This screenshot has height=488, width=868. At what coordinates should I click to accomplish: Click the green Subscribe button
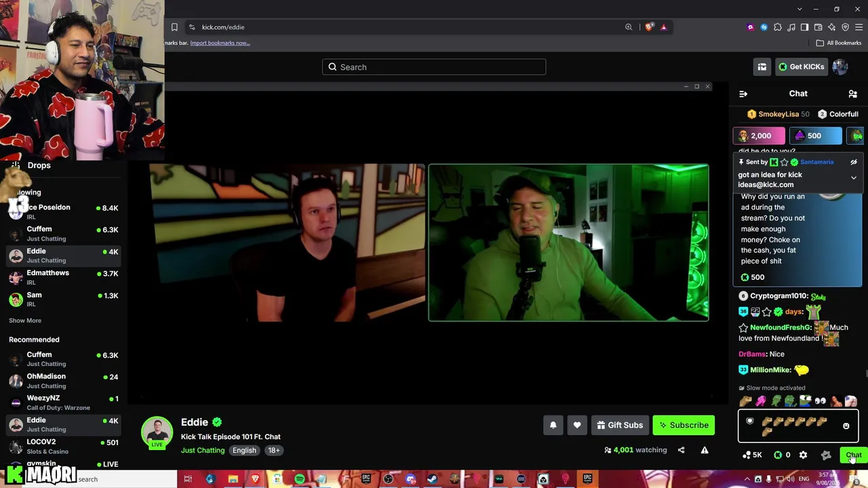[x=684, y=425]
